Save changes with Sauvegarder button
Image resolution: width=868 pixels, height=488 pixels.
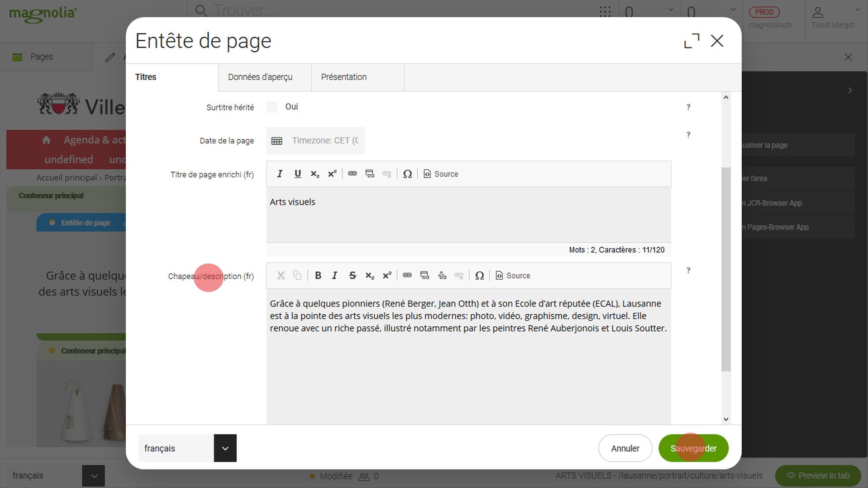[693, 448]
